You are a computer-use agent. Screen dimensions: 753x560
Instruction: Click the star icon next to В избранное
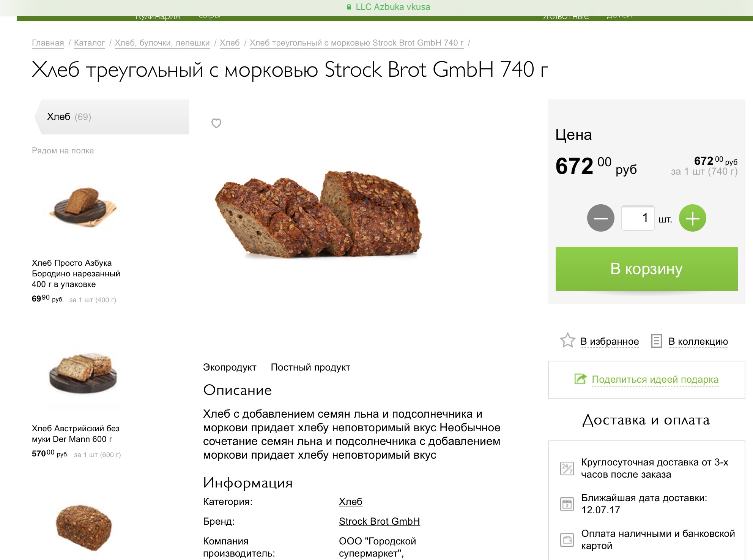click(567, 341)
